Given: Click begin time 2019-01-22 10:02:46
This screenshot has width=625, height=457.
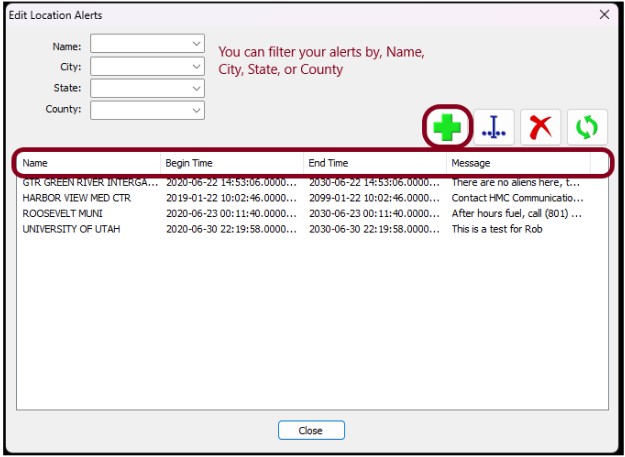Looking at the screenshot, I should 231,198.
